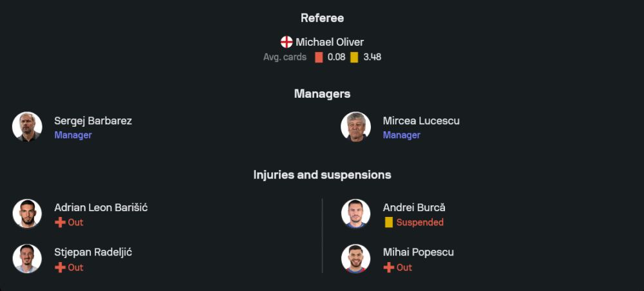Open the Sergej Barbarez name link
Screen dimensions: 644x291
(93, 121)
